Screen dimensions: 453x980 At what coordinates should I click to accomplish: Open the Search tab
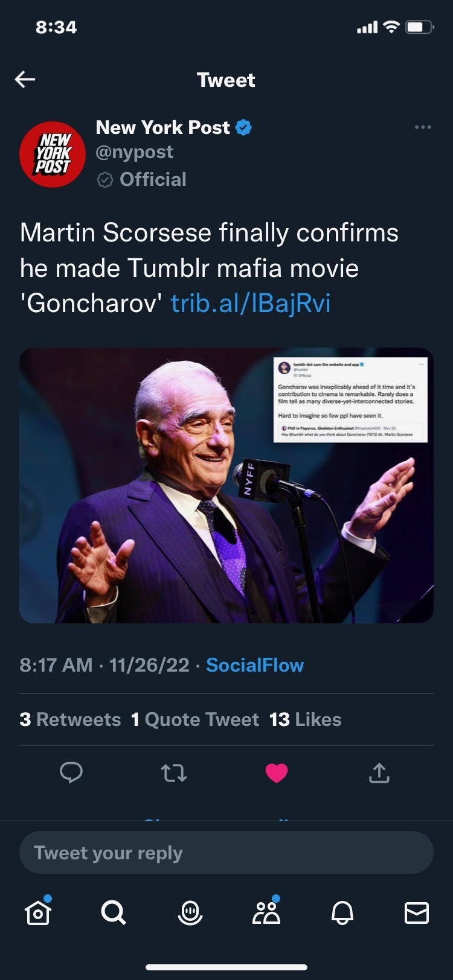pos(114,912)
